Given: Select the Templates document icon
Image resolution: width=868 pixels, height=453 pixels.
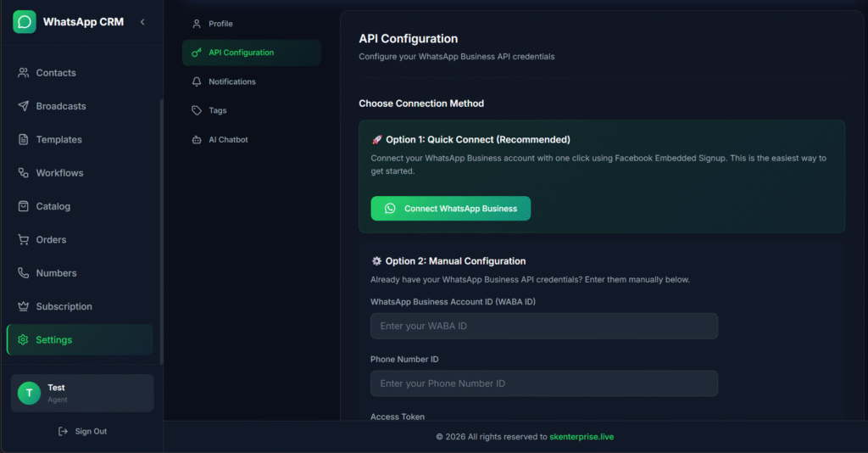Looking at the screenshot, I should [24, 139].
